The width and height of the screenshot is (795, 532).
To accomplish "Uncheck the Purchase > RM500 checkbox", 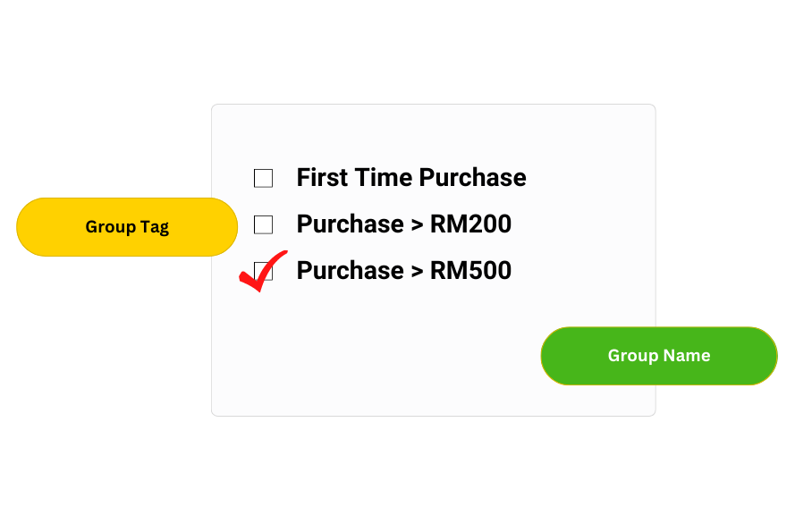I will click(x=264, y=271).
